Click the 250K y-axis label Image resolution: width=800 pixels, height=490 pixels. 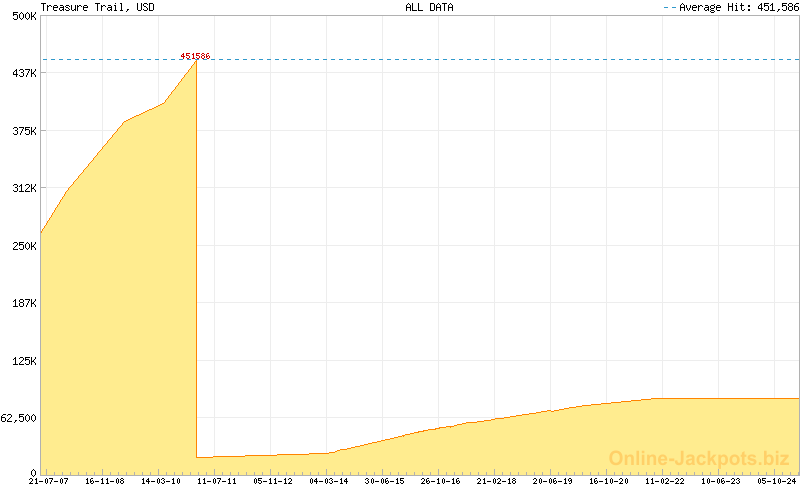click(23, 246)
